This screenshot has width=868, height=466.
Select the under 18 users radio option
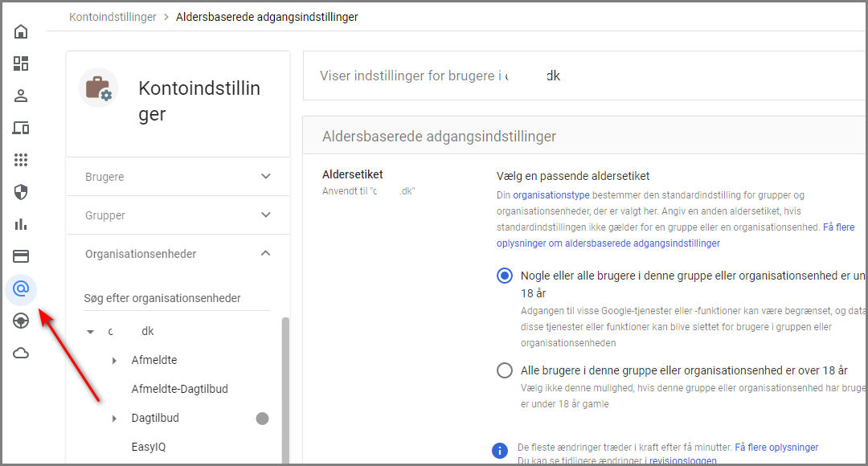[504, 276]
